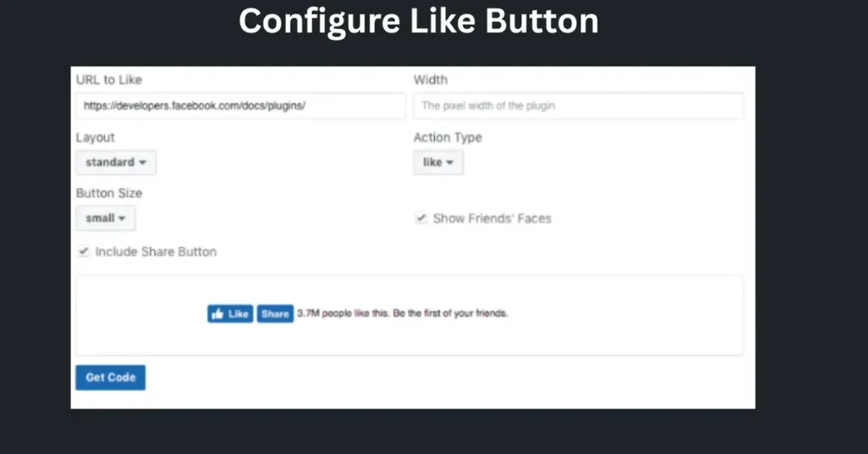The height and width of the screenshot is (454, 868).
Task: Click the Include Share Button label text
Action: (156, 252)
